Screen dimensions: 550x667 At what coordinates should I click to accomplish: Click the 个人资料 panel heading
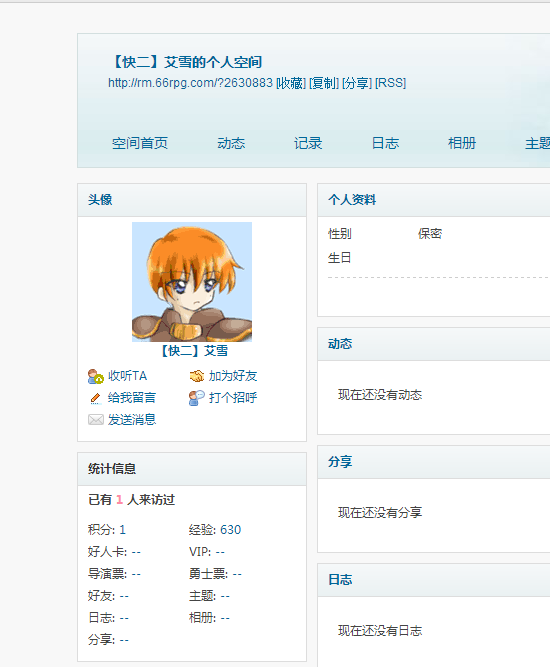coord(352,200)
